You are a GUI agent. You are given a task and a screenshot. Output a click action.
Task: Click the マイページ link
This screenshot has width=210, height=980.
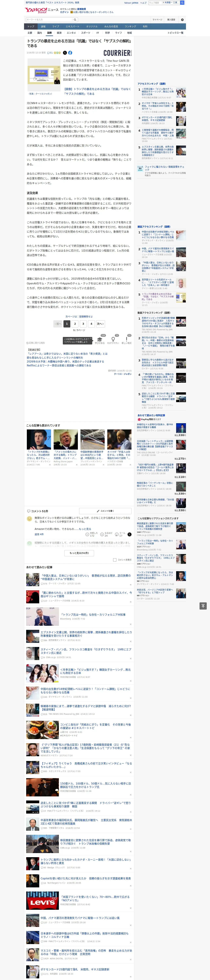pos(157,20)
